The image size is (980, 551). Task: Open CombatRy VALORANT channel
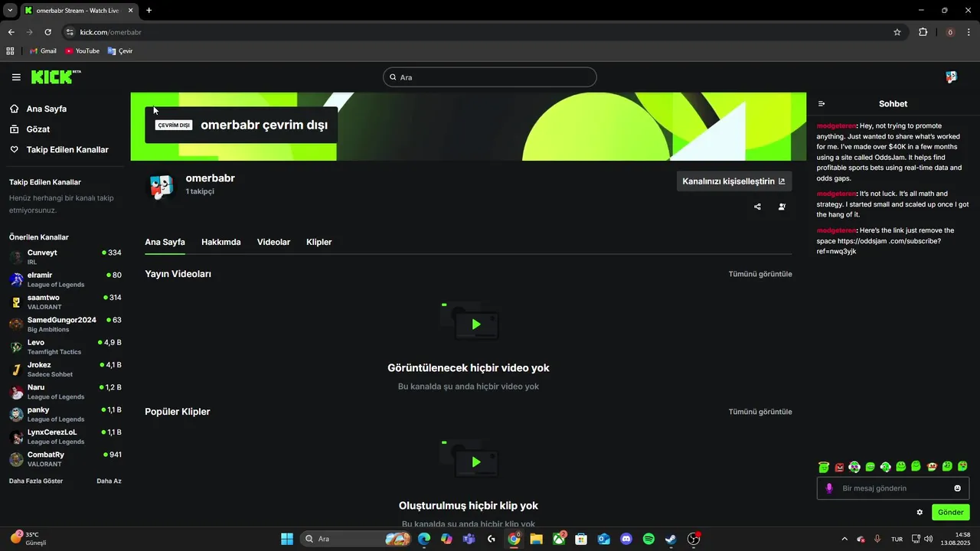tap(65, 459)
